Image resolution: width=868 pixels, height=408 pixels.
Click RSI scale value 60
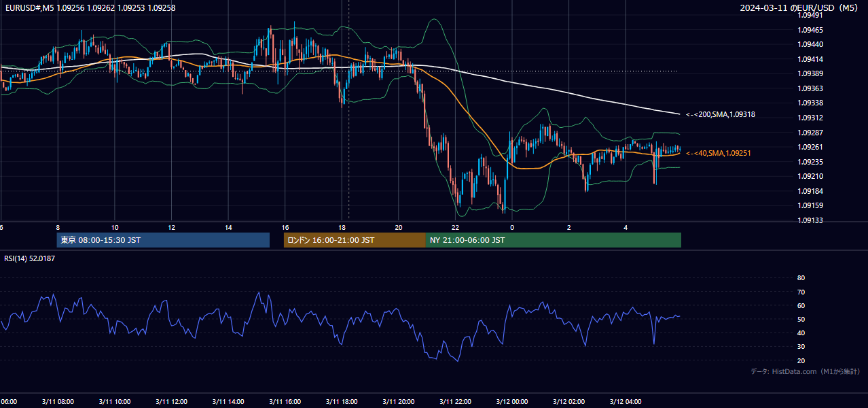point(801,305)
